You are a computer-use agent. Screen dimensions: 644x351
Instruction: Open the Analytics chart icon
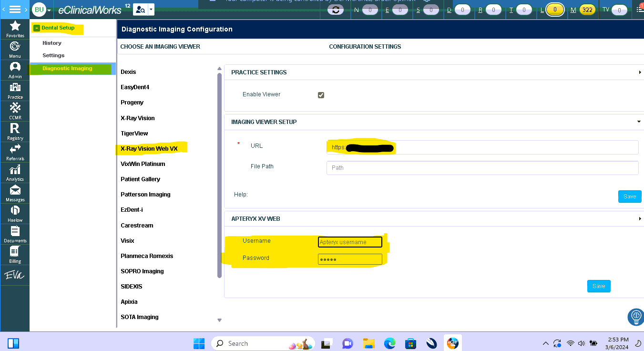(15, 172)
